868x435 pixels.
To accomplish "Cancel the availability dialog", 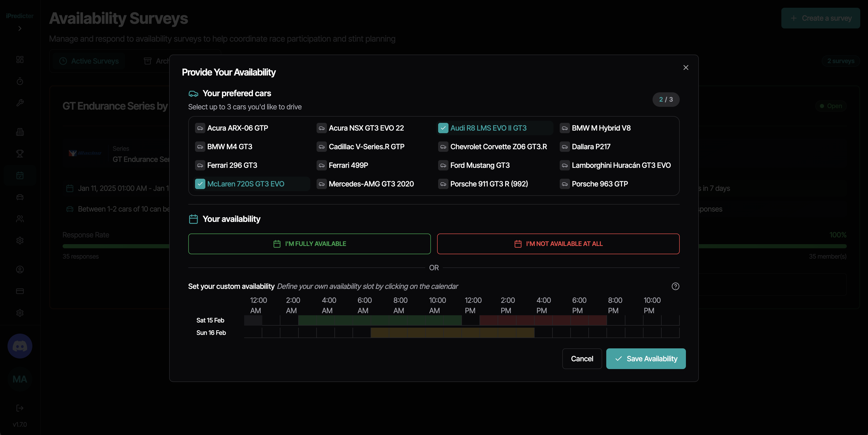I will click(582, 358).
